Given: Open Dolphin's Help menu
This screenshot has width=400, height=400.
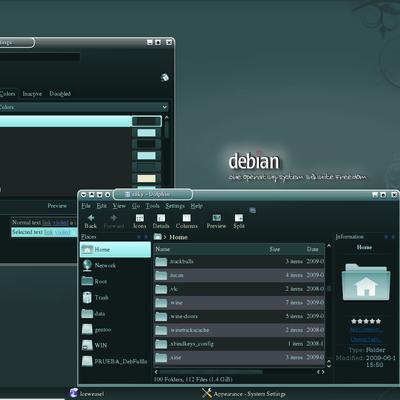Looking at the screenshot, I should click(197, 206).
